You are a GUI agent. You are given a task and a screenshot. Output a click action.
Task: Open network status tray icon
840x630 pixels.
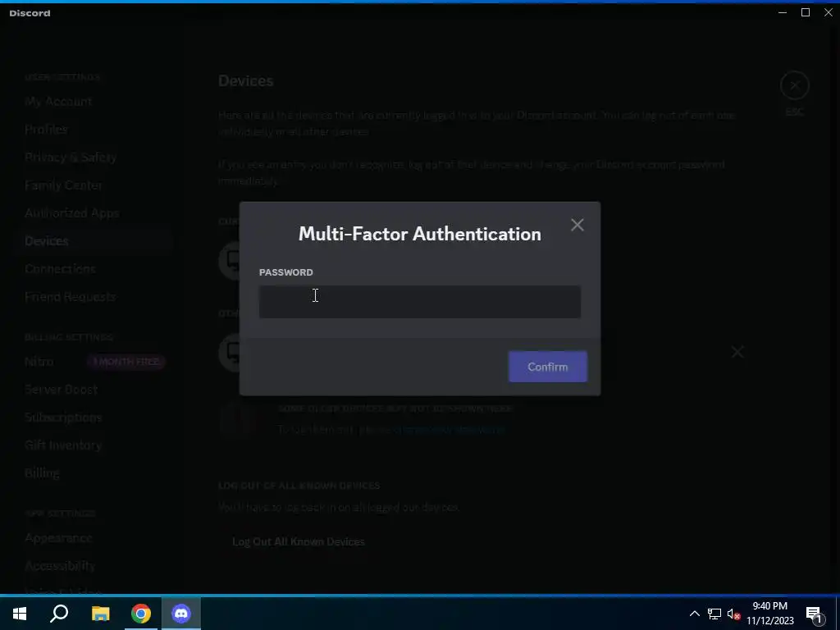point(714,614)
